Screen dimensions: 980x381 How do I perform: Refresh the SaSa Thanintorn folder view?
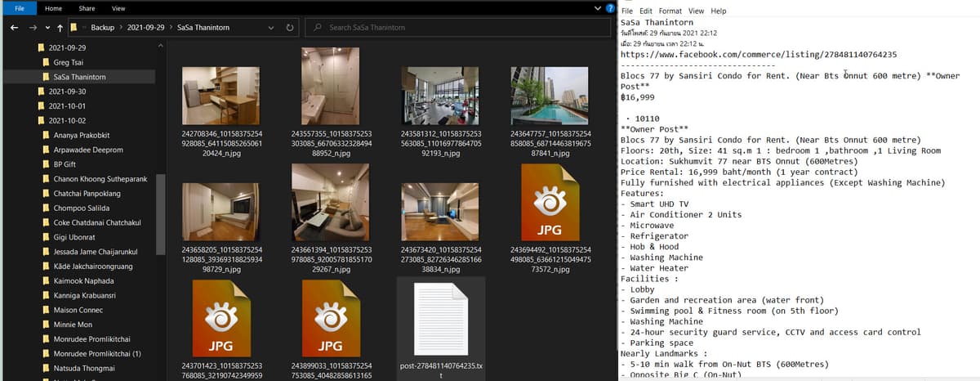click(290, 27)
